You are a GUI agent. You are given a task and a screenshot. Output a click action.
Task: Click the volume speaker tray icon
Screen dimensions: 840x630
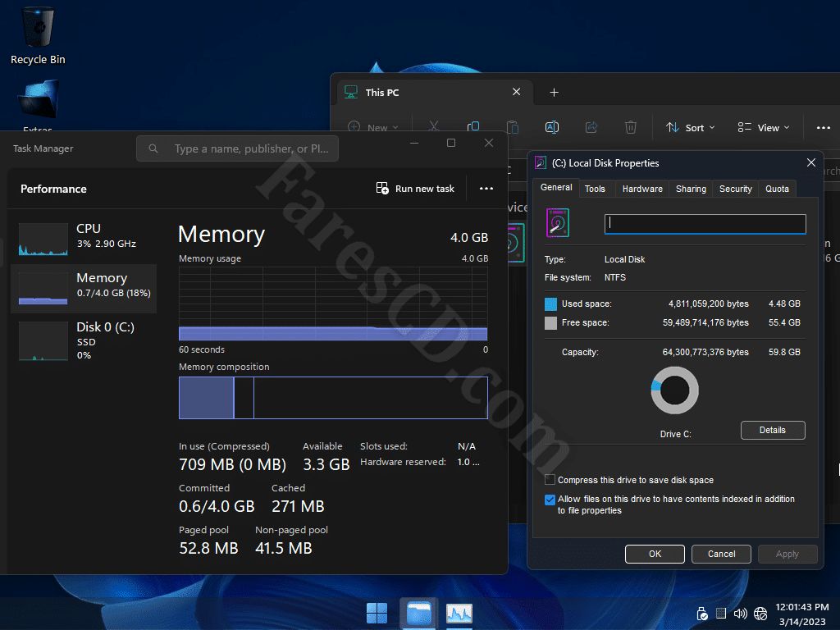tap(741, 614)
